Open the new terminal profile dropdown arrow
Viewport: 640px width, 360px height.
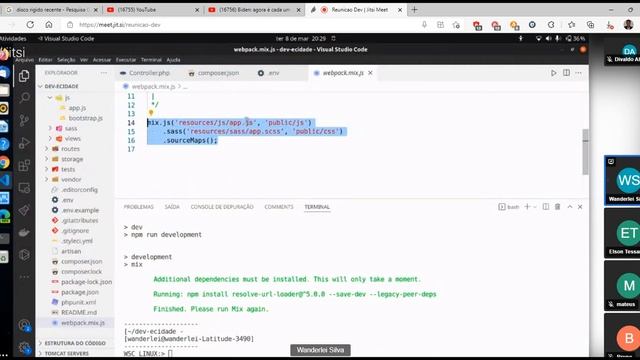coord(535,207)
